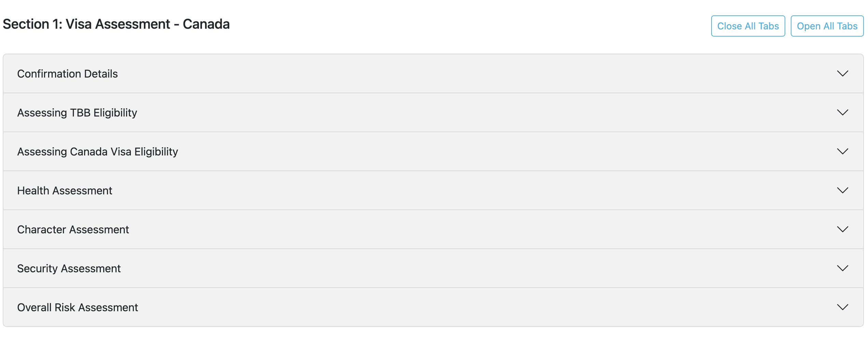Open the Character Assessment tab label
868x343 pixels.
point(73,230)
